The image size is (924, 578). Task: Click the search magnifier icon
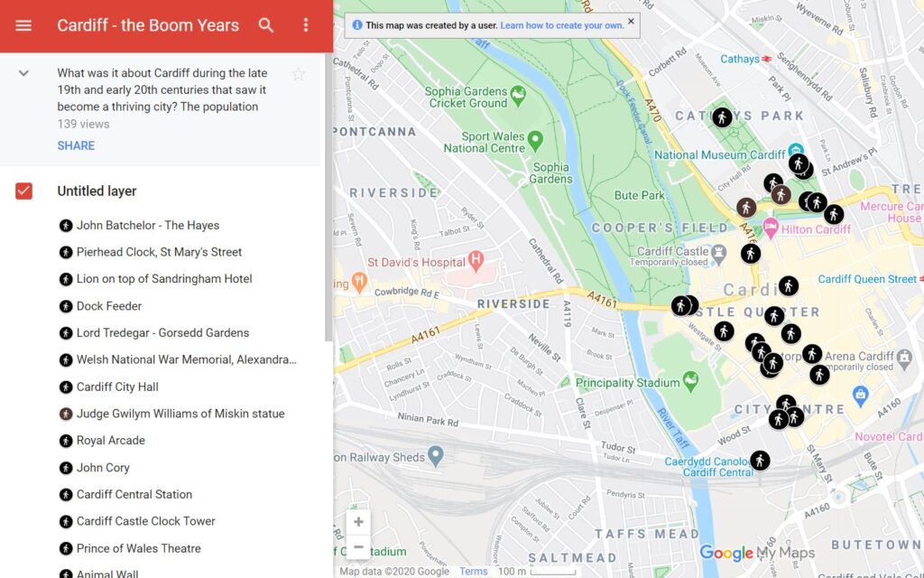click(x=266, y=25)
